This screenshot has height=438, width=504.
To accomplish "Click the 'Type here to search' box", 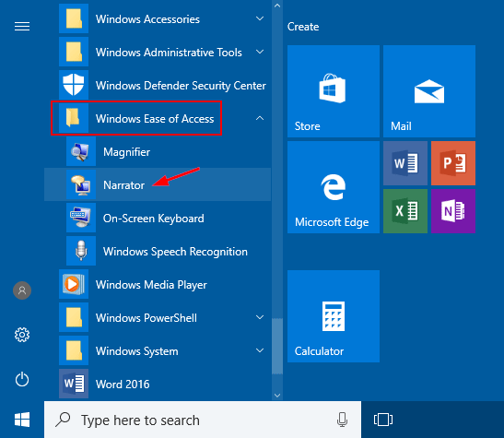I will click(x=203, y=420).
